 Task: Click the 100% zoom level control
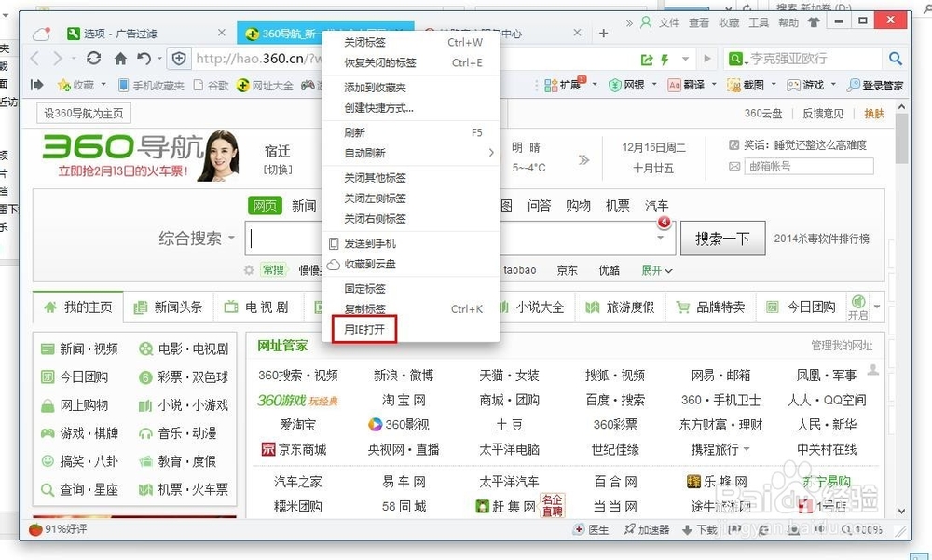[x=863, y=529]
